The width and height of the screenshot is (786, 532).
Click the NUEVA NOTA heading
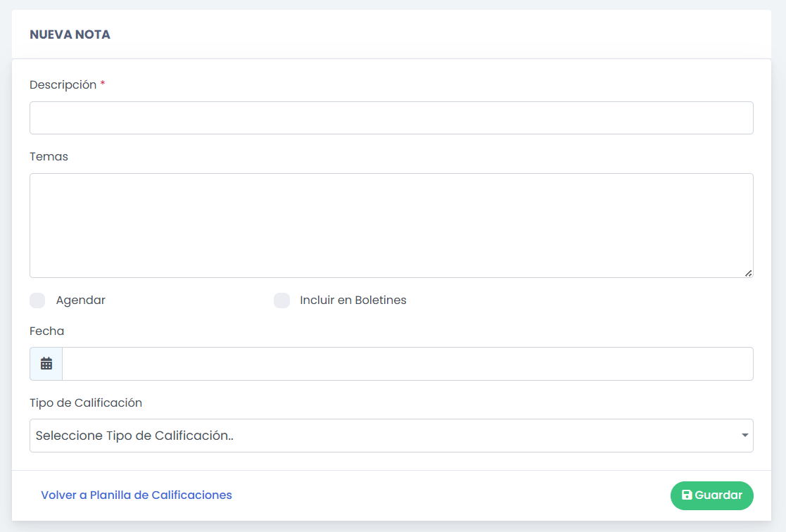tap(70, 34)
